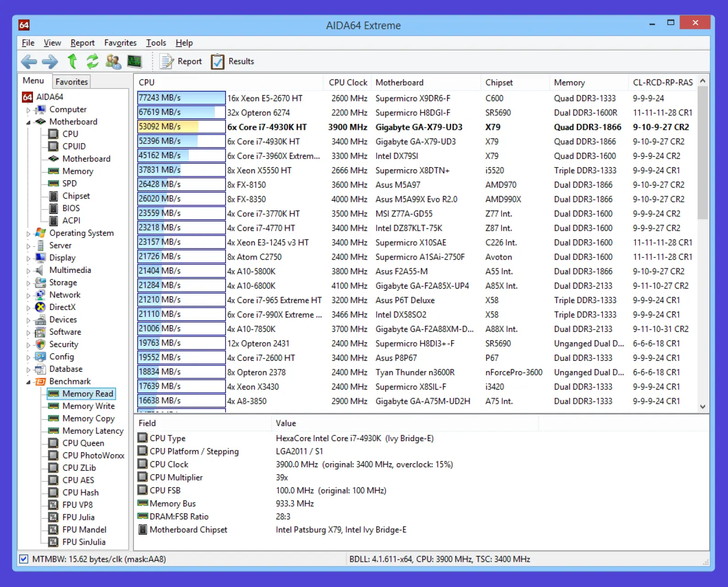Select the ACPI tree item icon
The width and height of the screenshot is (728, 587).
[54, 221]
